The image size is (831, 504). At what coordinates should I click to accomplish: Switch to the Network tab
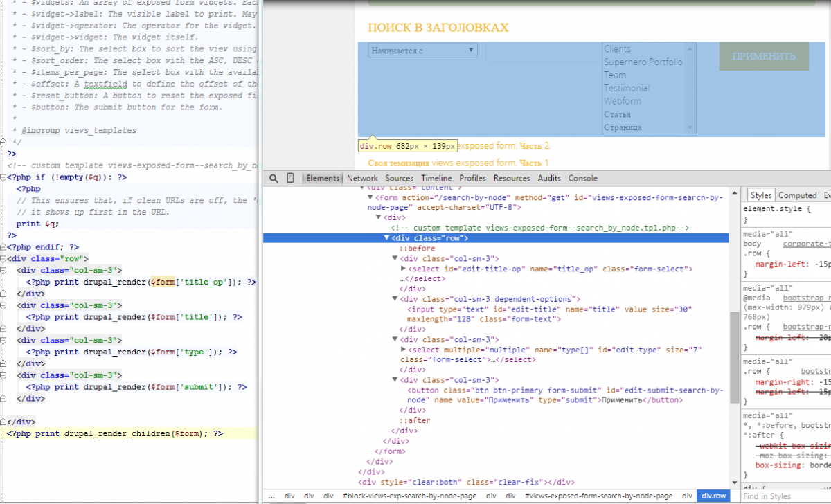(362, 179)
